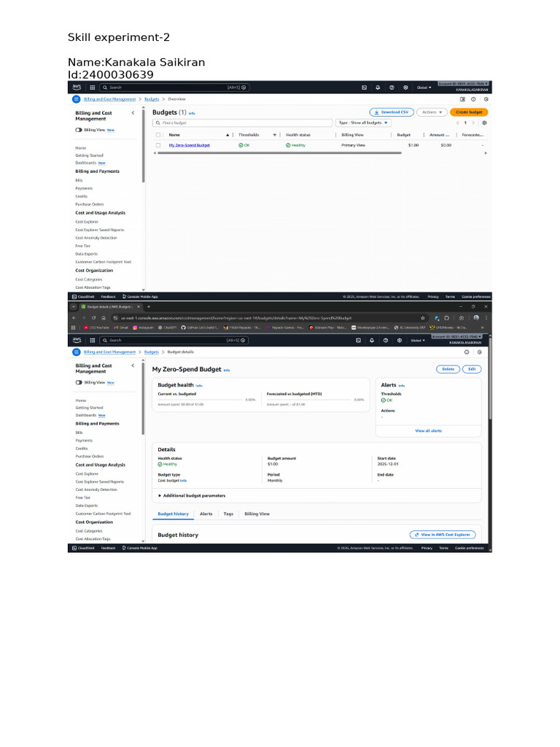Click horizontal scrollbar under the Budgets table

(279, 153)
